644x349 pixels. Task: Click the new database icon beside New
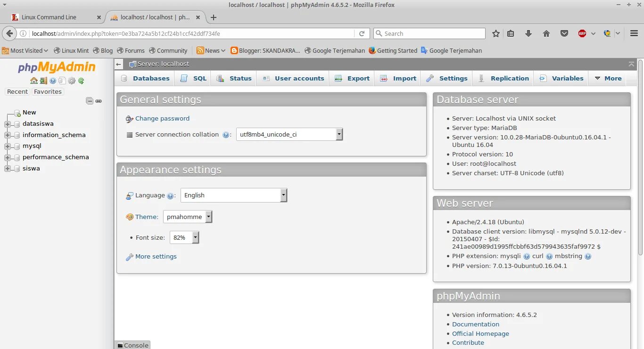click(17, 113)
